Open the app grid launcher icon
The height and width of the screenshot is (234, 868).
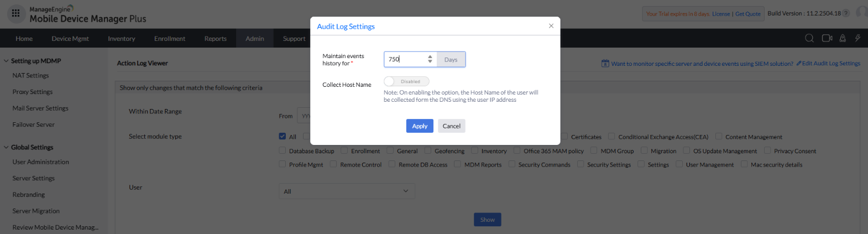15,13
